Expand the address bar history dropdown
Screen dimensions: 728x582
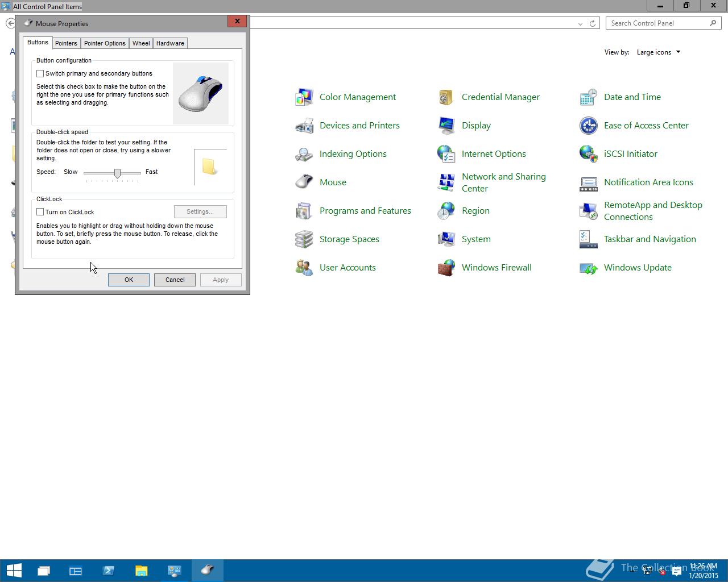(580, 23)
